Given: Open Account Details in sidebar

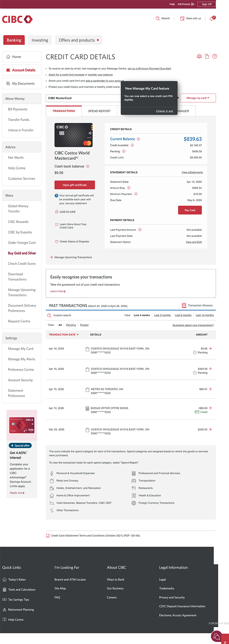Looking at the screenshot, I should (x=22, y=70).
